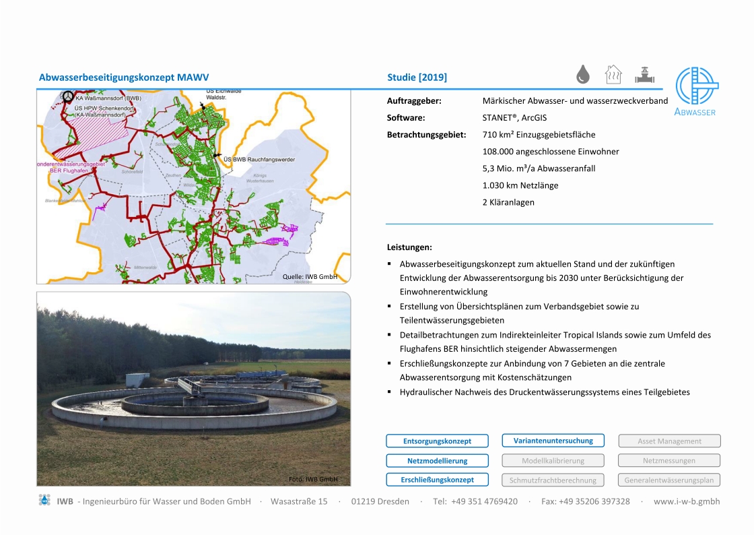756x535 pixels.
Task: Click the Erschließungskonzept tag
Action: (x=436, y=480)
